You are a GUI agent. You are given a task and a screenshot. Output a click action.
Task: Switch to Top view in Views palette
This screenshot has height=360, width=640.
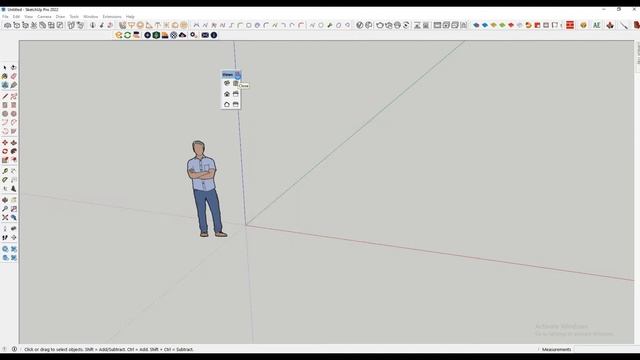coord(236,83)
